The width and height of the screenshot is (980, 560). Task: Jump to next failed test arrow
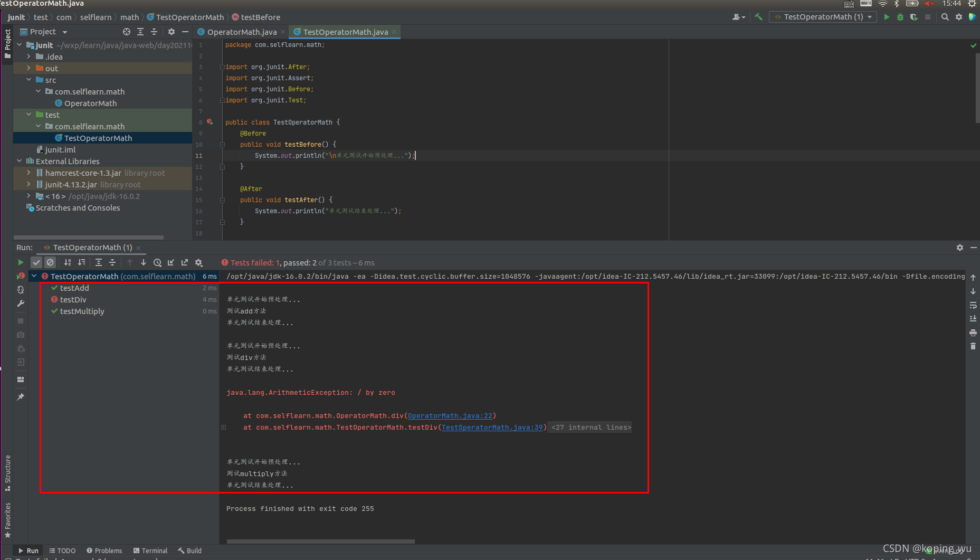point(144,262)
